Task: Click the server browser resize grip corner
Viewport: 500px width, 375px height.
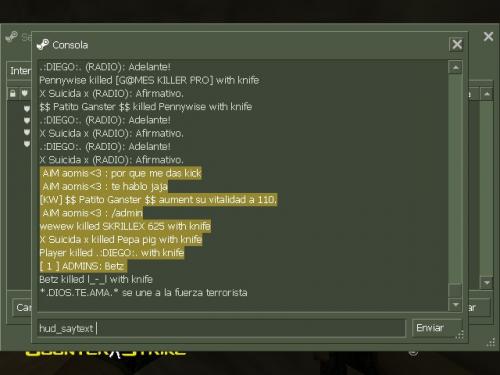Action: click(x=491, y=343)
